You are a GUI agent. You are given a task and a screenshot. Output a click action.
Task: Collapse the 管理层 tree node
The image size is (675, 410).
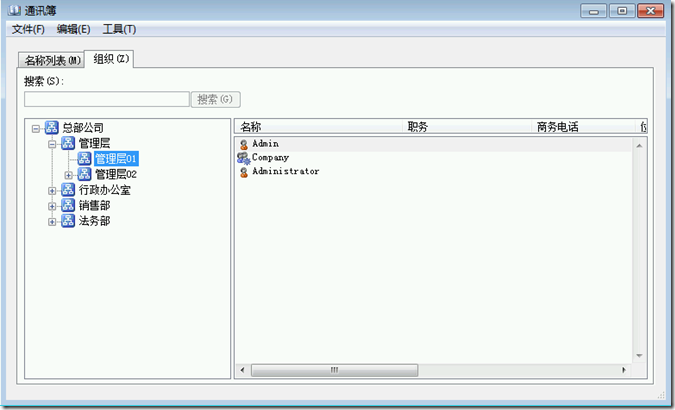[52, 144]
